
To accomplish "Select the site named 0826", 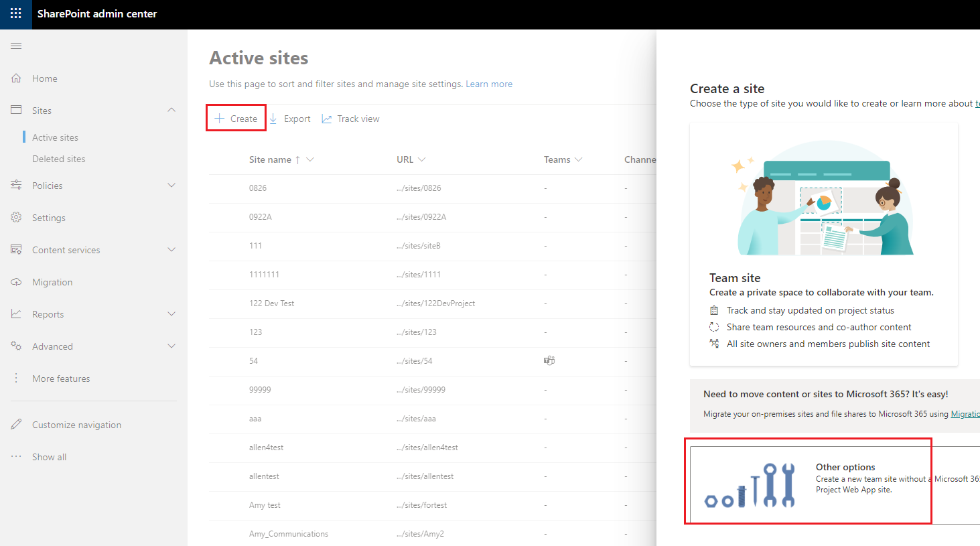I will (258, 188).
